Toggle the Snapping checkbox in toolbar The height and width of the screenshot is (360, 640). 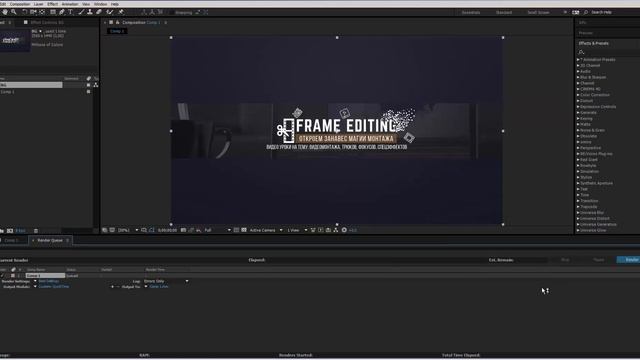(171, 13)
